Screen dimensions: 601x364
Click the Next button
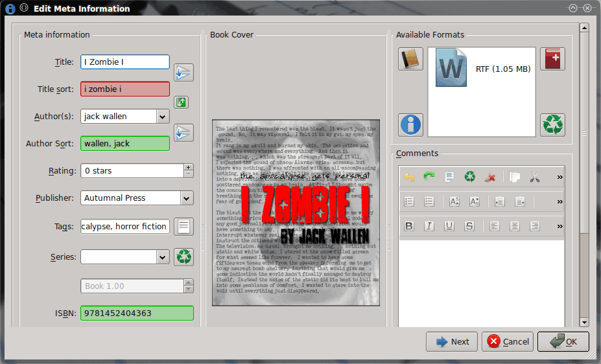coord(452,342)
